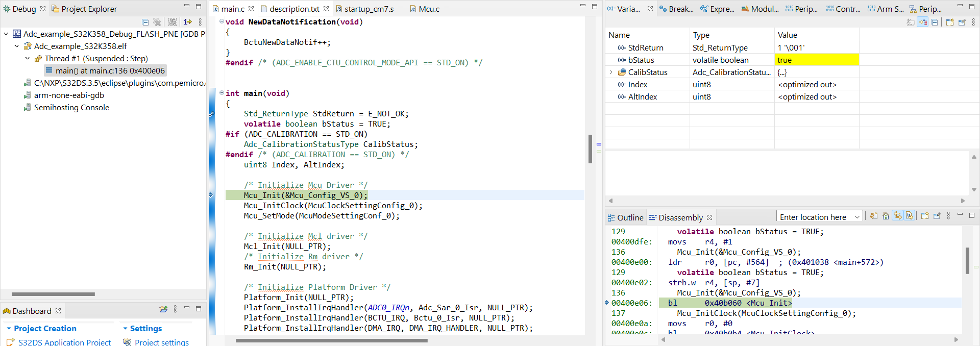980x346 pixels.
Task: Toggle Show Logical Structure in Variables view
Action: pyautogui.click(x=923, y=22)
